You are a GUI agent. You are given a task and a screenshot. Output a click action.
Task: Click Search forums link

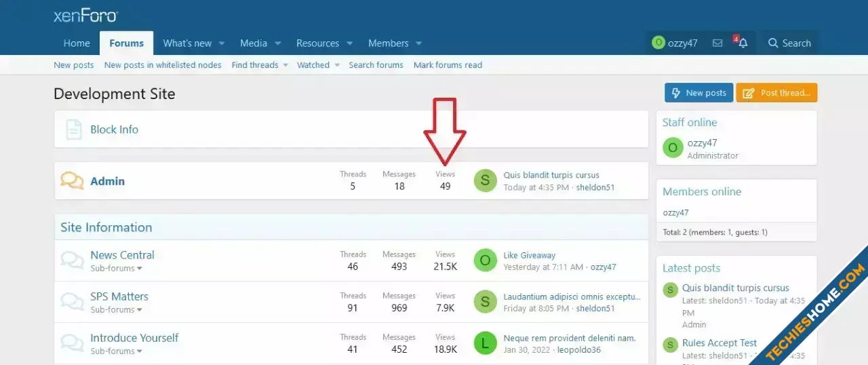[376, 65]
